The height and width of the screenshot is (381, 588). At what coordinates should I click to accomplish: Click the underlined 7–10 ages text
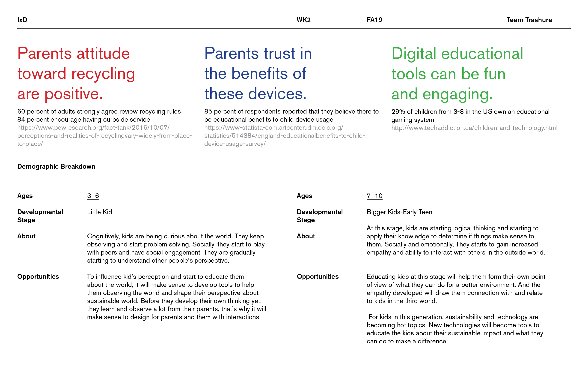click(x=374, y=196)
